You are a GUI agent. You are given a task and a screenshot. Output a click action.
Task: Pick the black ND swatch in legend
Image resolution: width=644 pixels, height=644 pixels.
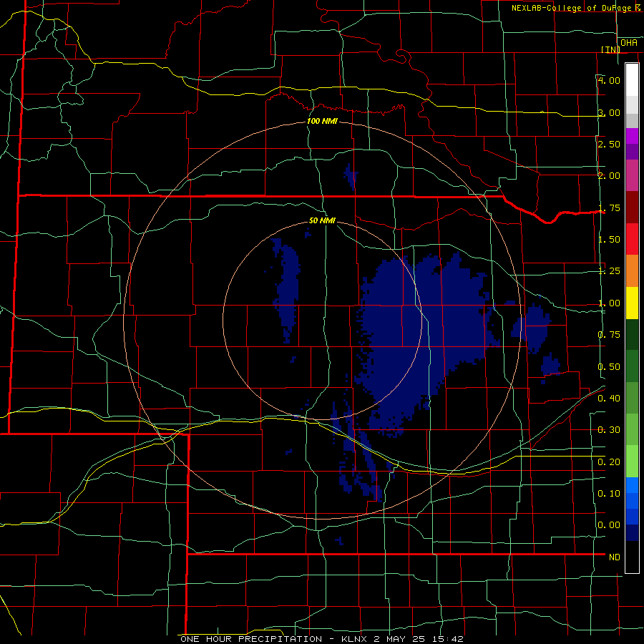(632, 557)
